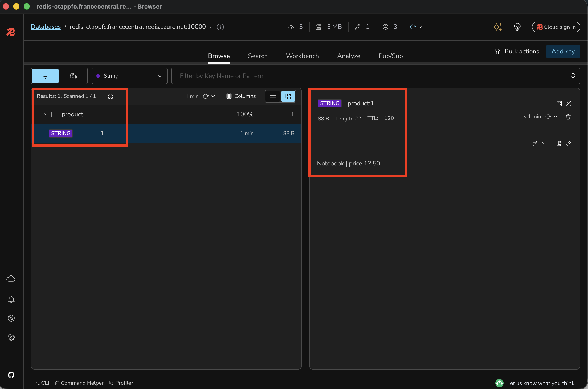Open database info icon next to hostname

[x=220, y=27]
